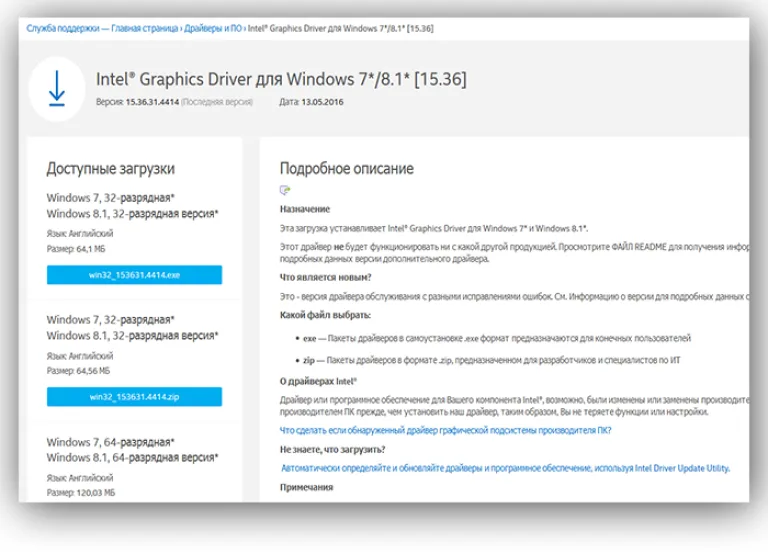
Task: Click the Доступные загрузки heading
Action: point(111,169)
